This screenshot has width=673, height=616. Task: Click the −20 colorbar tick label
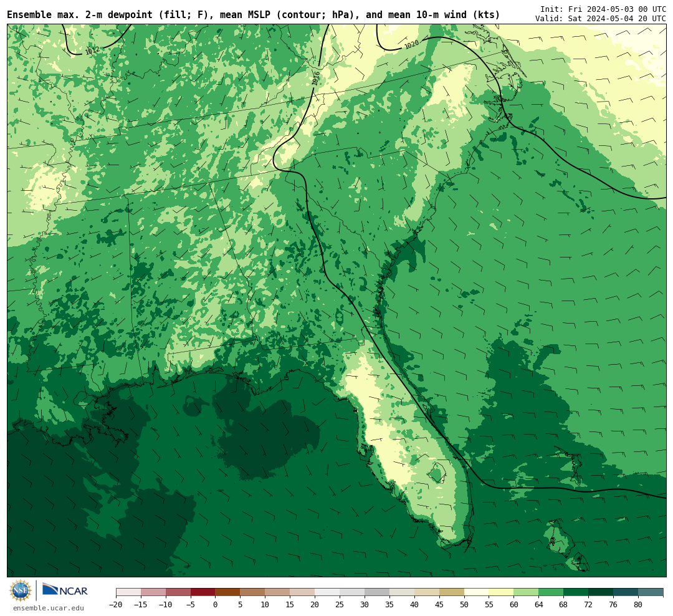pos(116,604)
